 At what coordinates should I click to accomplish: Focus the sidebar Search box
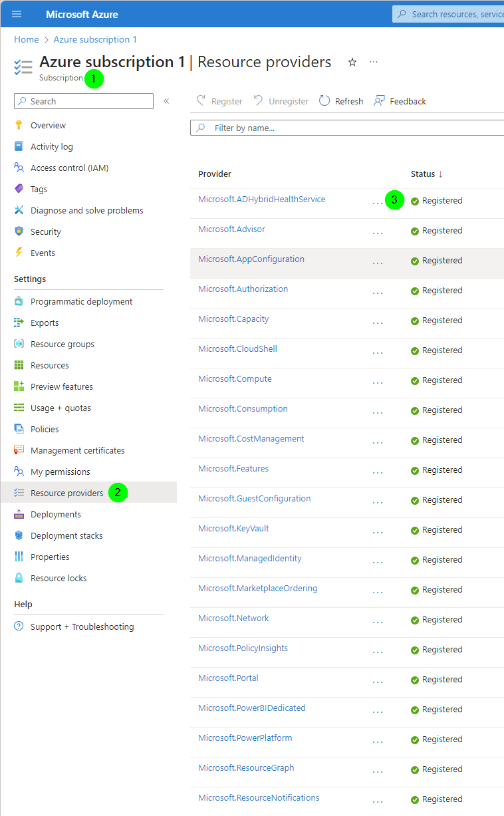point(84,101)
